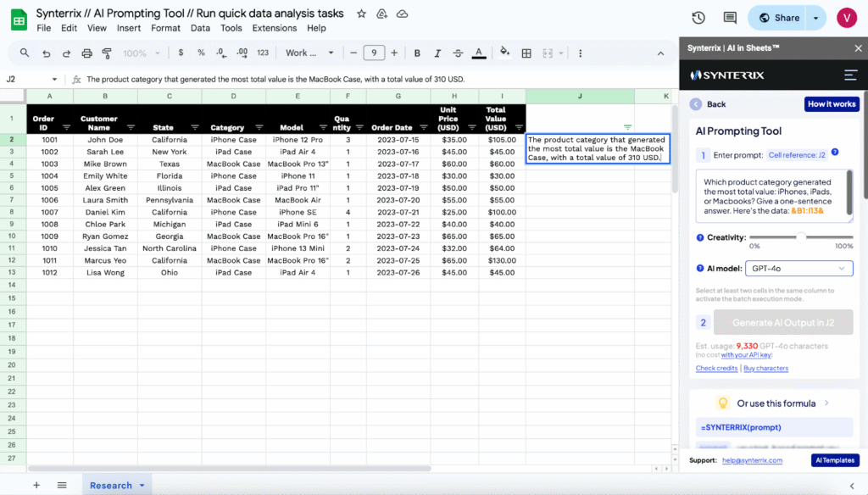Open the zoom level dropdown
The width and height of the screenshot is (868, 495).
point(142,53)
